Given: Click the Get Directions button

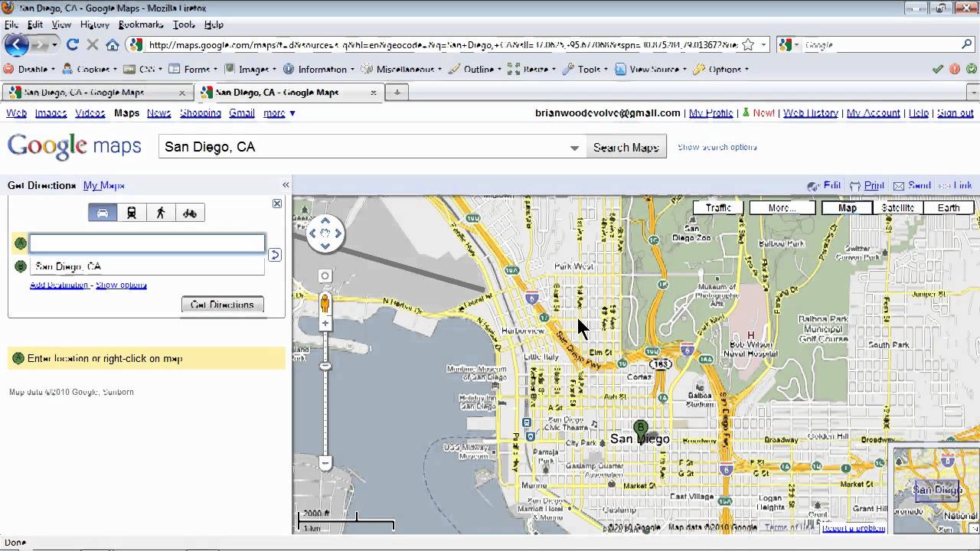Looking at the screenshot, I should (222, 305).
